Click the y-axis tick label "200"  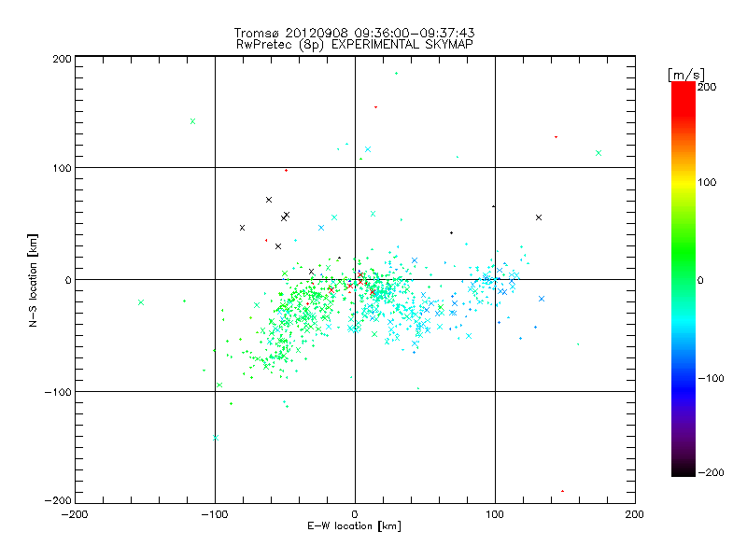pos(62,59)
